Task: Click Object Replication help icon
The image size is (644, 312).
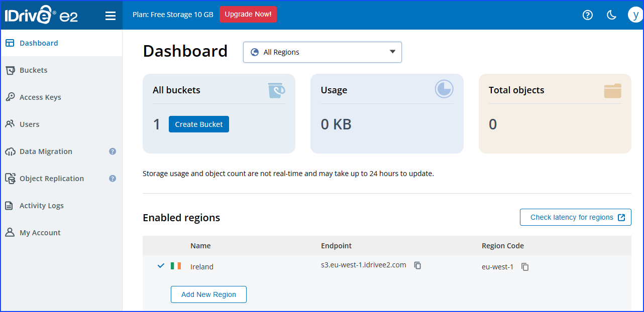Action: click(113, 179)
